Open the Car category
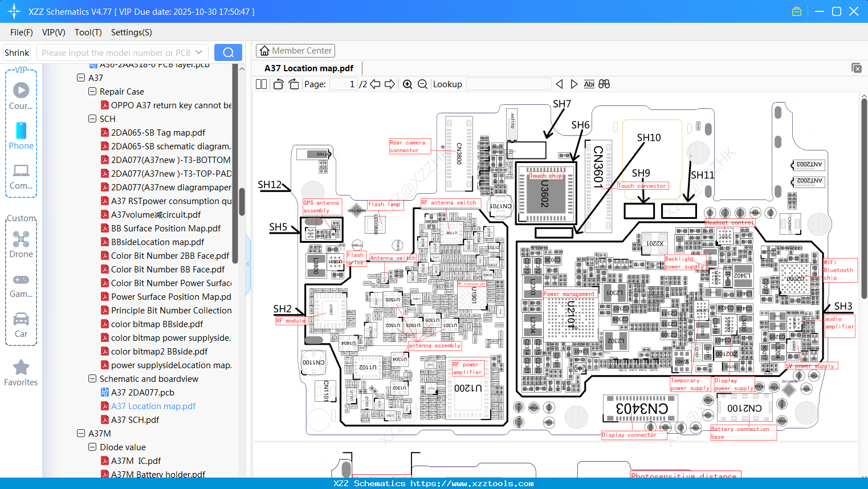868x489 pixels. [21, 324]
